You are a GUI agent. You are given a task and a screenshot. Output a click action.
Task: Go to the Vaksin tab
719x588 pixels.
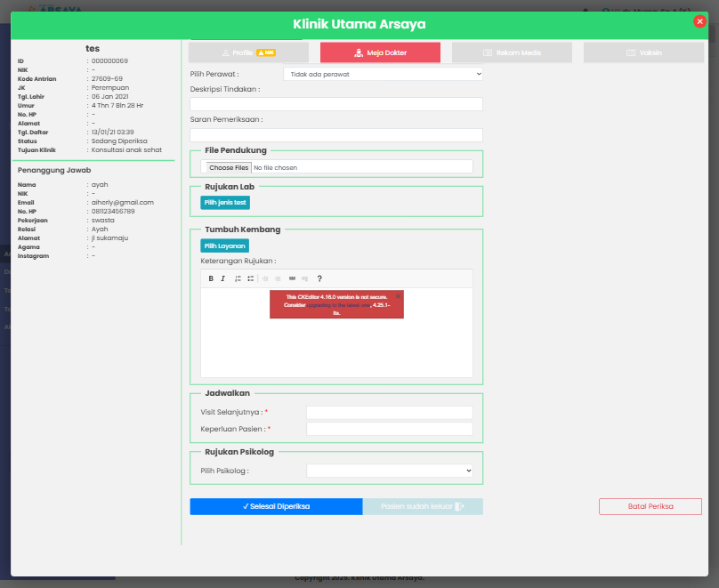[x=643, y=53]
